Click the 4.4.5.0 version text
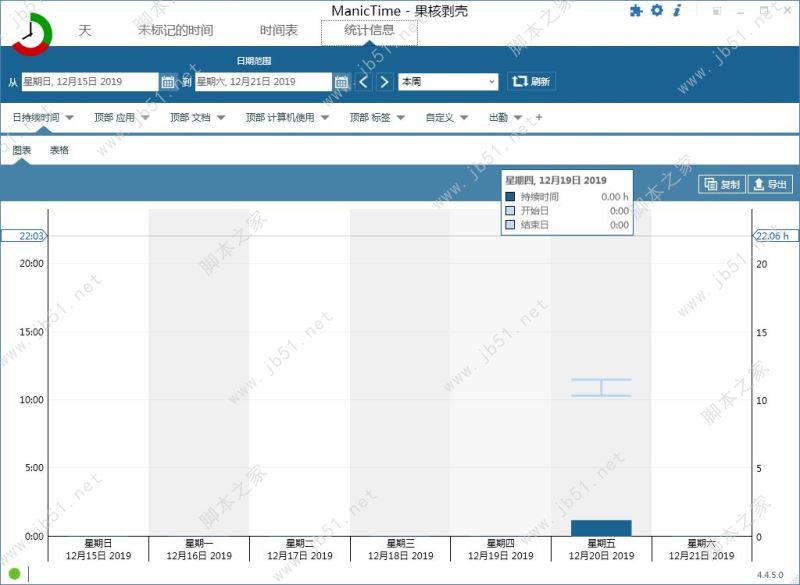 (770, 575)
